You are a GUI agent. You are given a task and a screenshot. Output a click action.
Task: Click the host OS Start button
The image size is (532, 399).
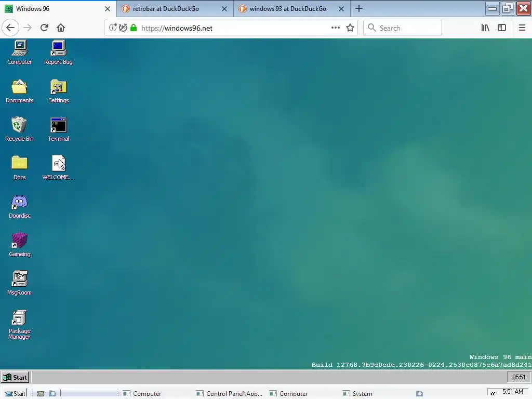[x=15, y=393]
